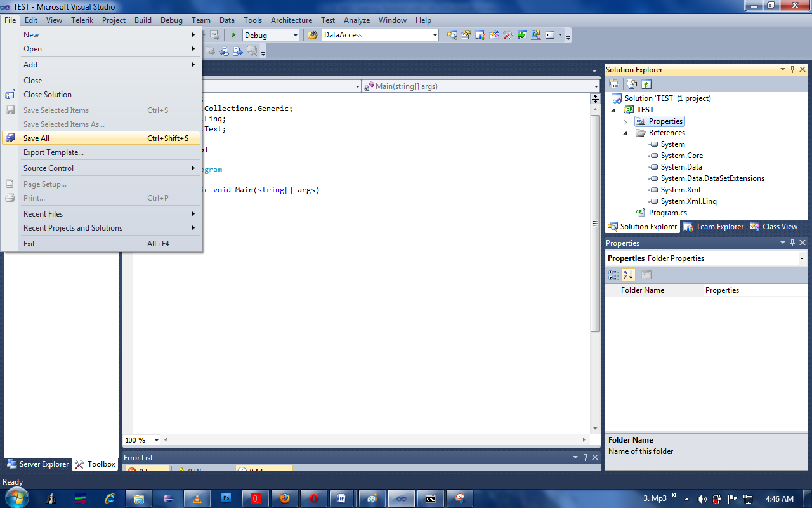Open Internet Explorer from the taskbar

(110, 498)
